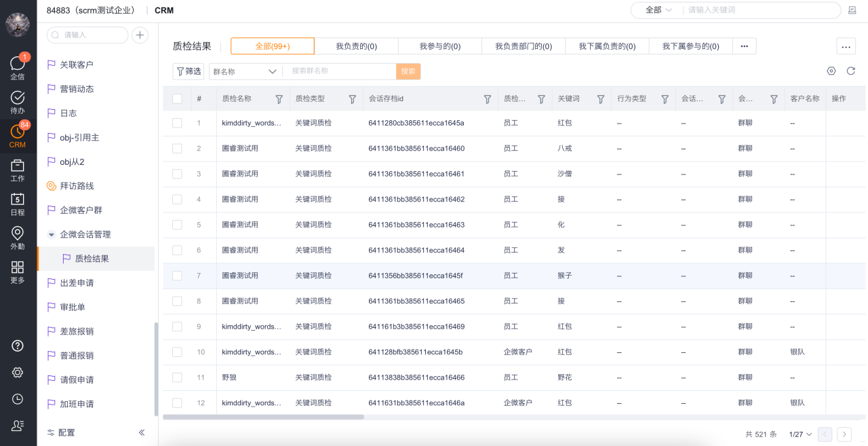Image resolution: width=868 pixels, height=446 pixels.
Task: Click the orange 搜索 button
Action: tap(408, 71)
